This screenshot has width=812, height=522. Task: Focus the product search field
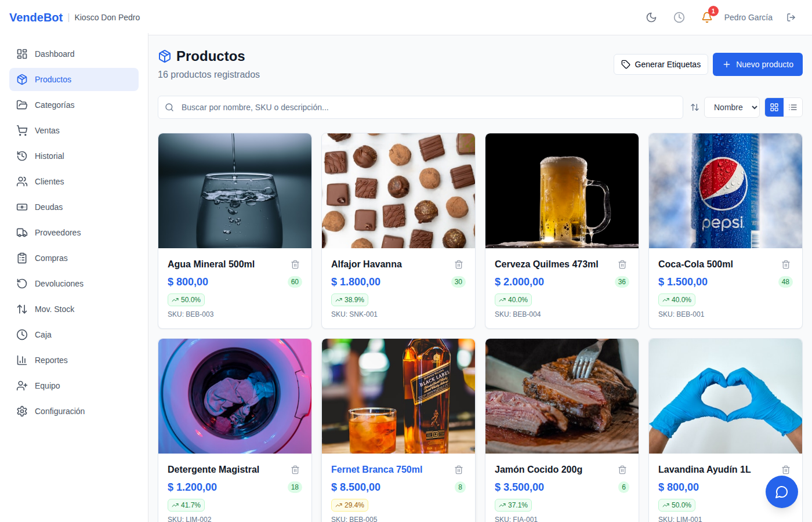(420, 107)
